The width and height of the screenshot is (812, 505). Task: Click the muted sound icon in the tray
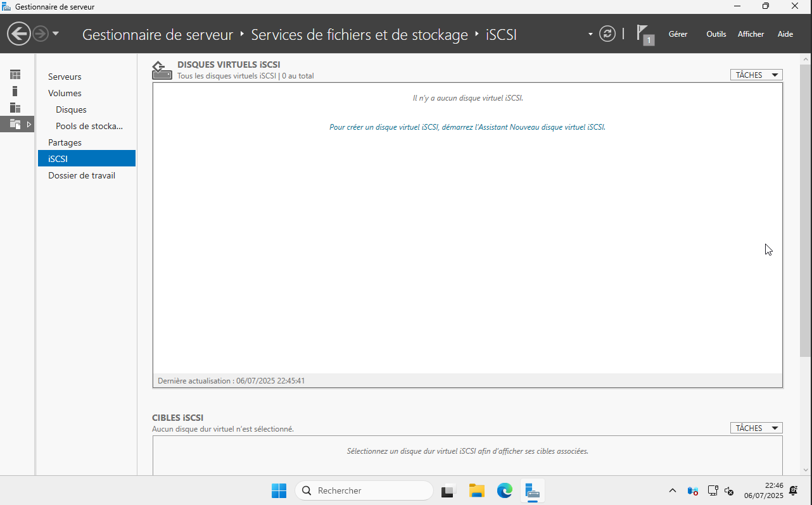(x=728, y=490)
